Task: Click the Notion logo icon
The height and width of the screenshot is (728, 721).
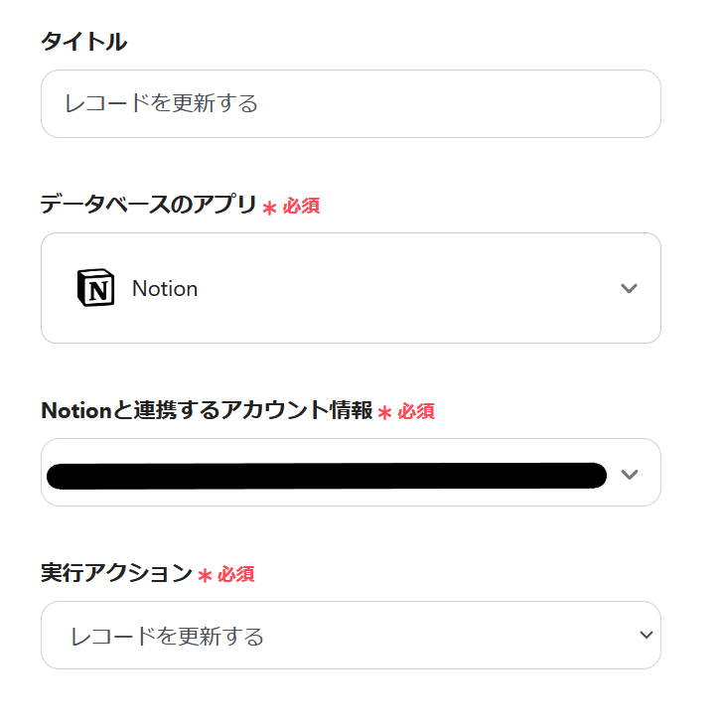Action: (x=95, y=288)
